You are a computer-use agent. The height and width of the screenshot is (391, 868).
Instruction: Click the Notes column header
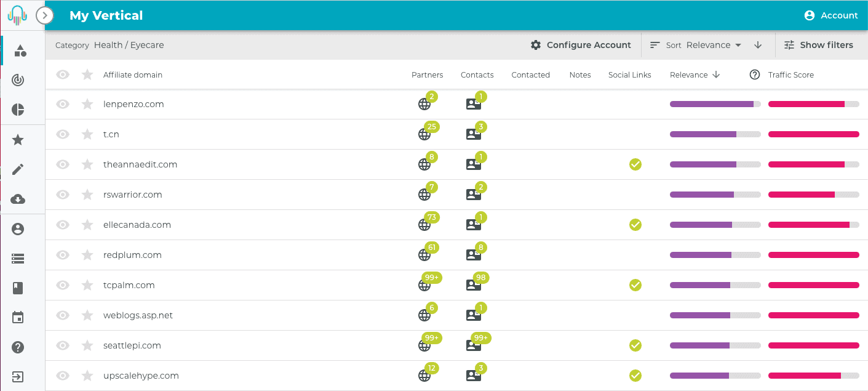580,75
